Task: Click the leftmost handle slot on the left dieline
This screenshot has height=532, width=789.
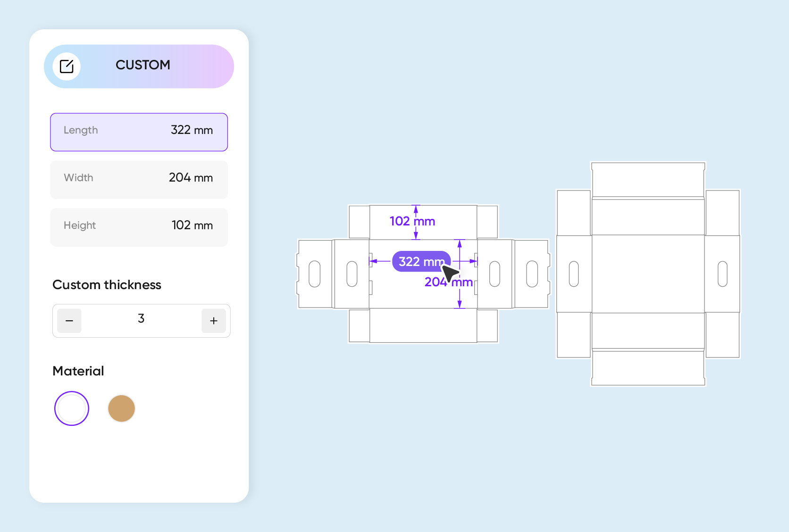Action: 315,274
